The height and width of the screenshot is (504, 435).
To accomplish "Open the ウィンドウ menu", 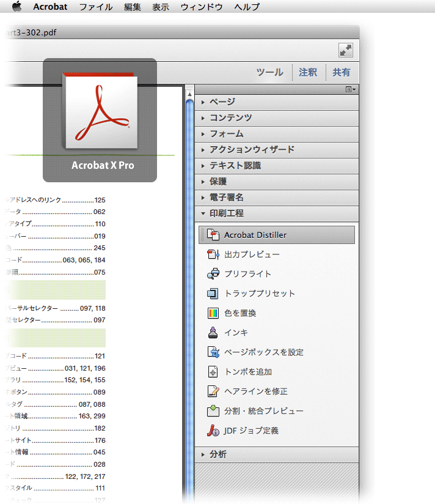I will (201, 7).
